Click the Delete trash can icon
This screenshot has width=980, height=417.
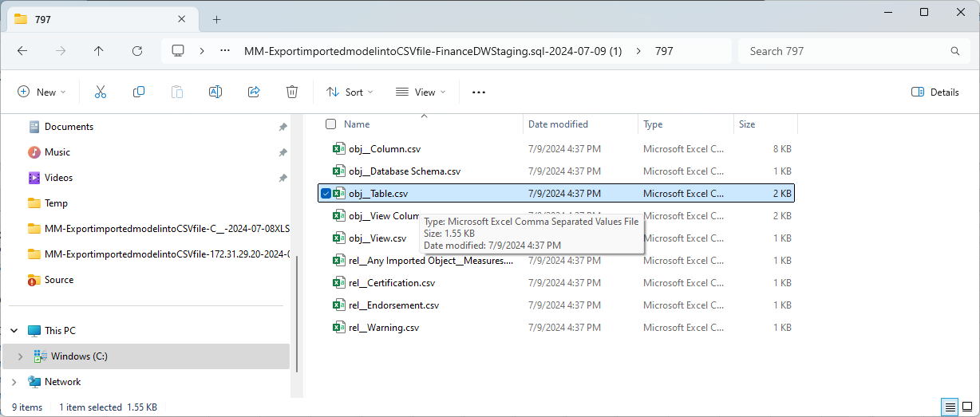coord(292,92)
